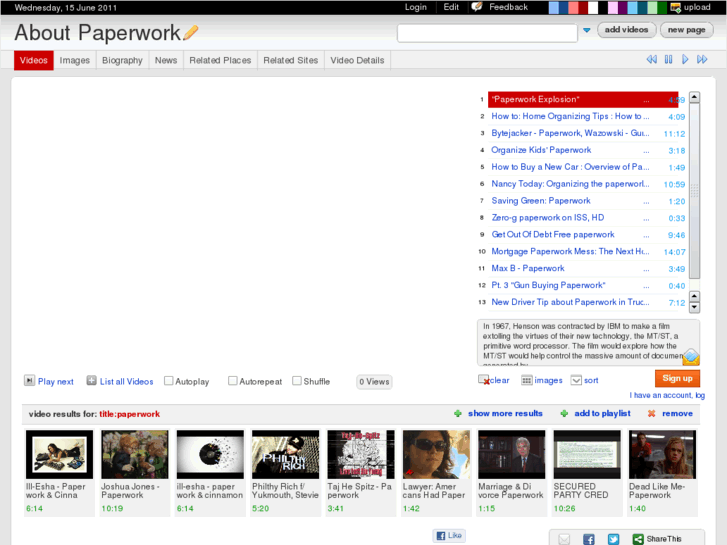The image size is (727, 545).
Task: Open the Related Places tab
Action: [x=220, y=60]
